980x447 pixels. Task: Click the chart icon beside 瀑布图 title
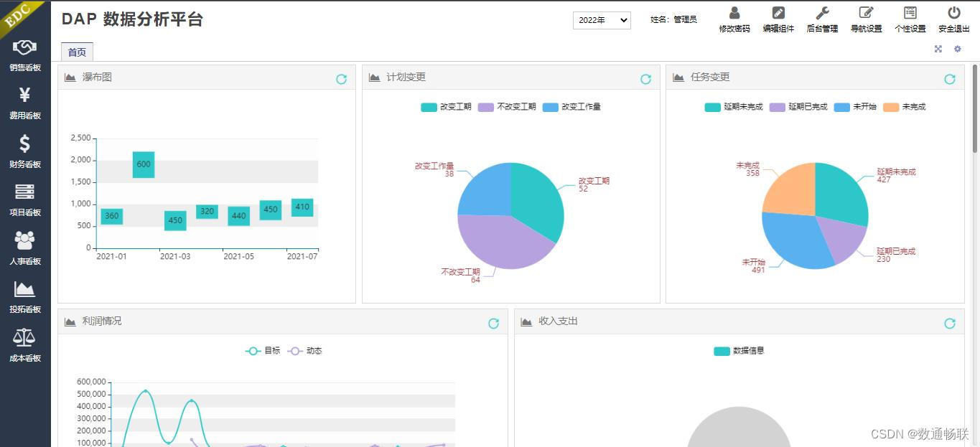[70, 77]
